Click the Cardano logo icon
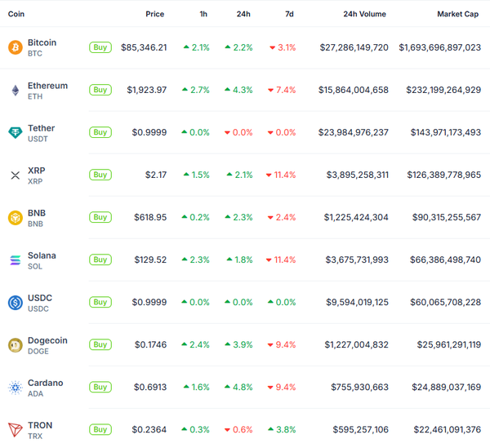This screenshot has height=448, width=490. 15,387
